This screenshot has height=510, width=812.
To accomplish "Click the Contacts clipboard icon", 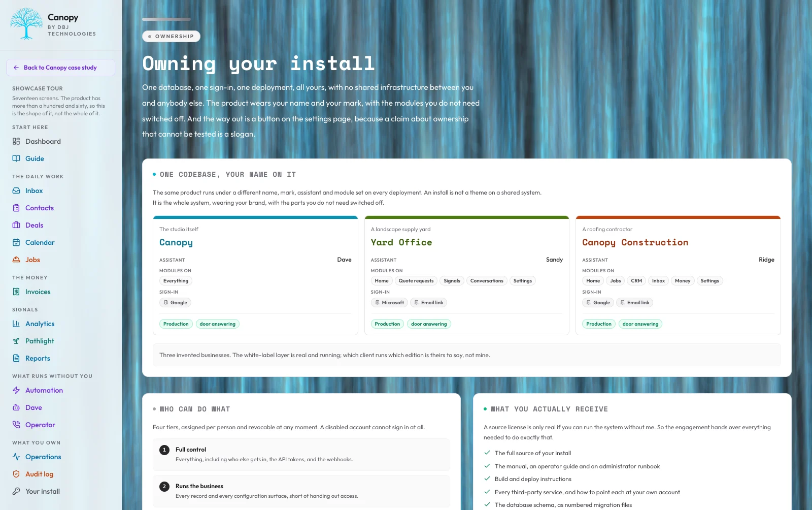I will coord(16,208).
